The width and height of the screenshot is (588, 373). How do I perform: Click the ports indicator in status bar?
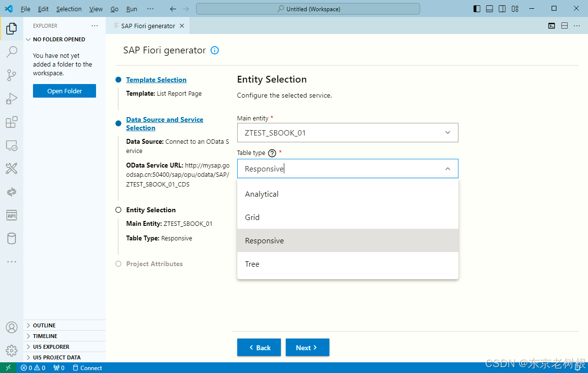pyautogui.click(x=59, y=368)
